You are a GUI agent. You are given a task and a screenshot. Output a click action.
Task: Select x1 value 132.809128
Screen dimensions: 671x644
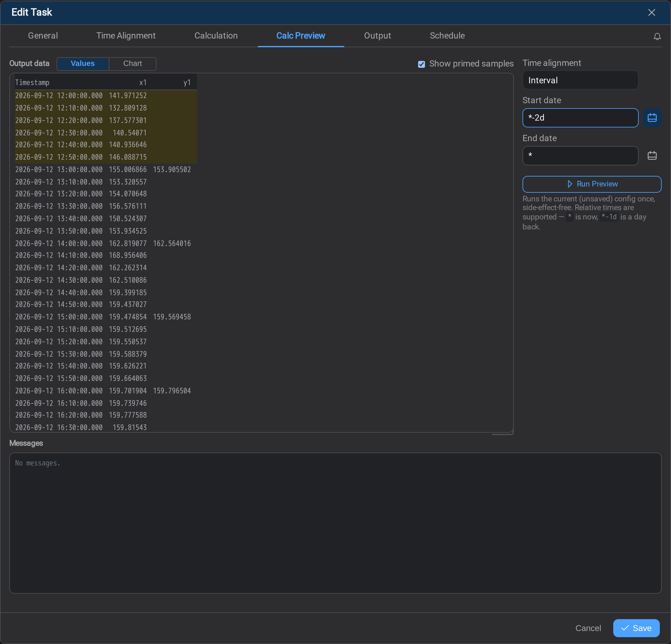click(x=128, y=108)
